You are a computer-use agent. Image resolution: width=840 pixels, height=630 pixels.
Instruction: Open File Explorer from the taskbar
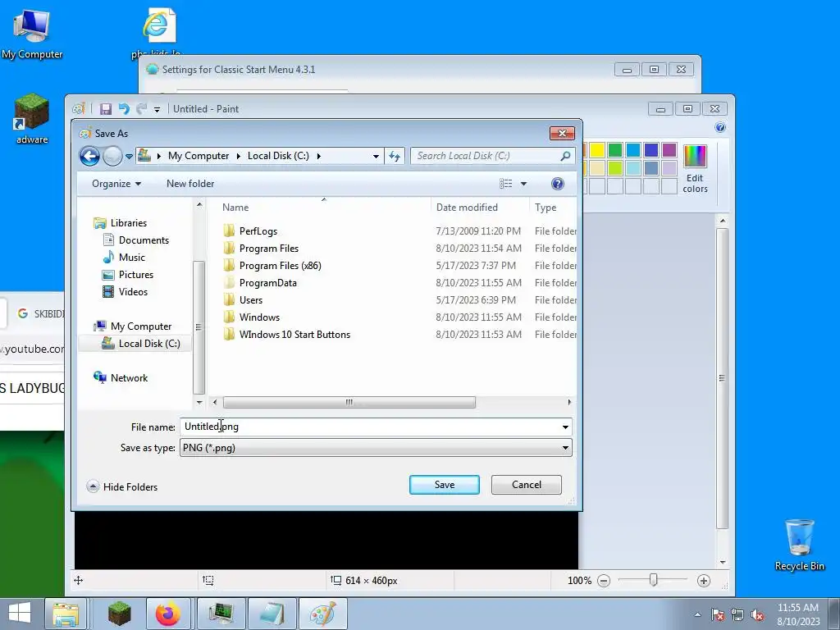pos(66,614)
